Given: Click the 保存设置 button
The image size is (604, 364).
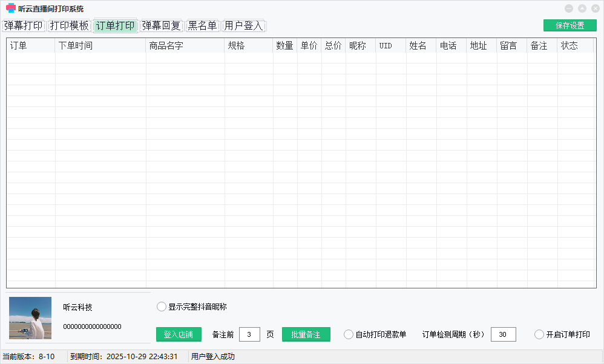Looking at the screenshot, I should pyautogui.click(x=570, y=25).
